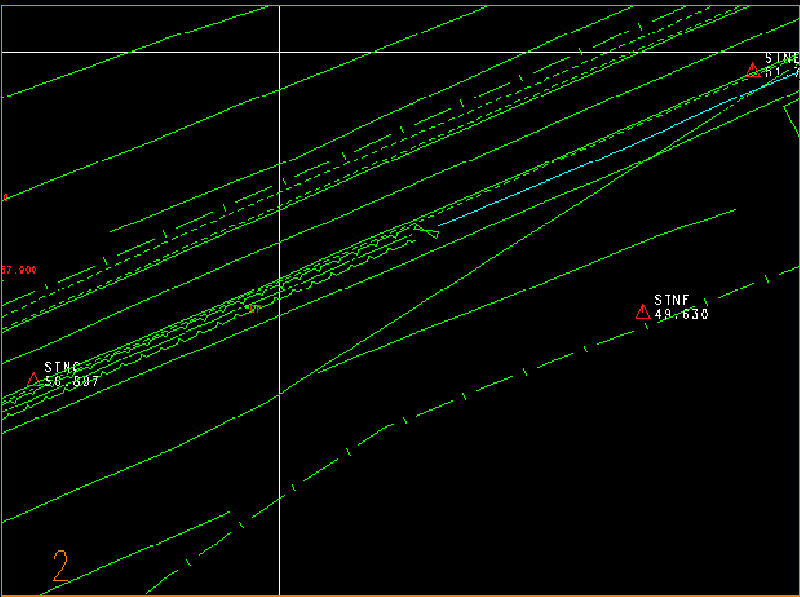Pick the white horizontal crosshair line

click(x=500, y=52)
